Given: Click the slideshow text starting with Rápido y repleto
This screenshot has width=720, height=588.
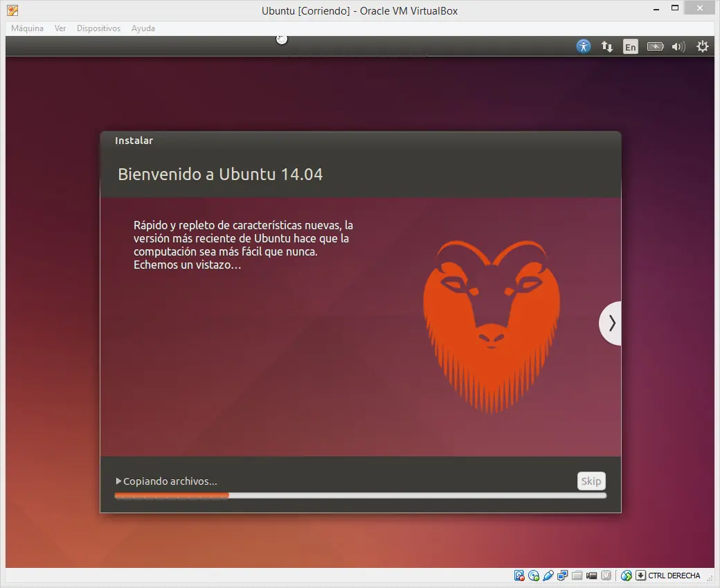Looking at the screenshot, I should tap(244, 245).
